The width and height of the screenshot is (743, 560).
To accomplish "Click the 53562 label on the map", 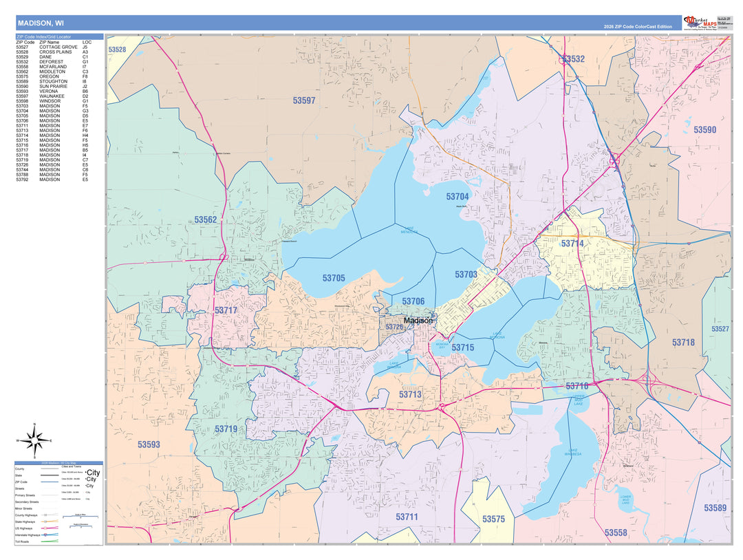I will pos(205,220).
